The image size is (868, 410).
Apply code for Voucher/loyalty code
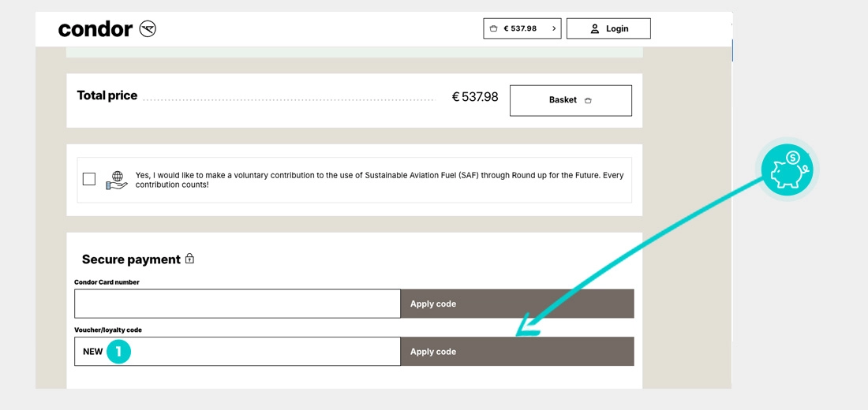coord(517,352)
